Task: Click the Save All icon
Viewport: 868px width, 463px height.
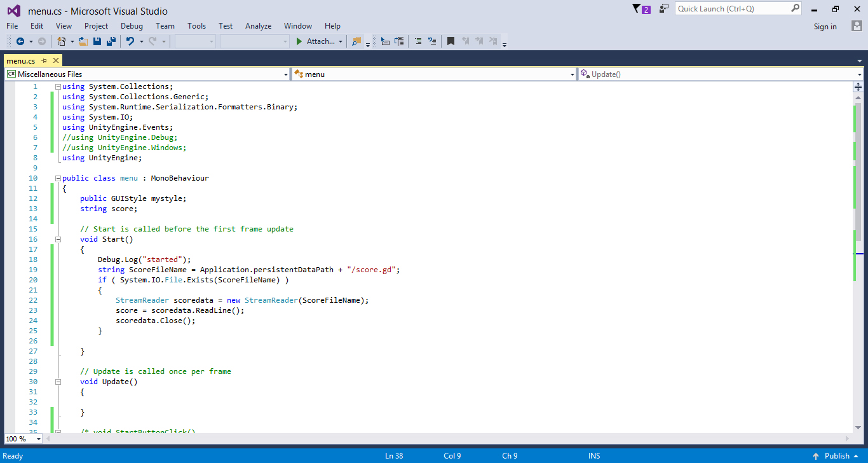Action: point(111,41)
